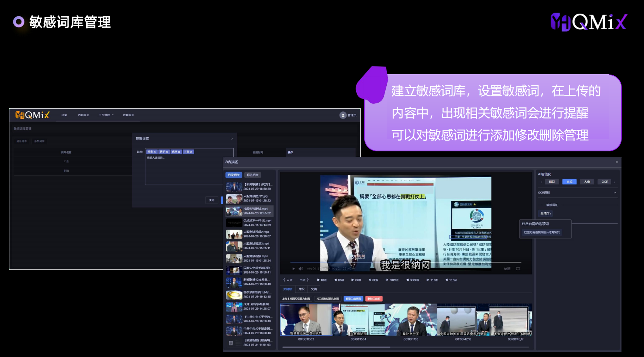Image resolution: width=644 pixels, height=357 pixels.
Task: Click the blue 截取当前画面 button
Action: [354, 299]
